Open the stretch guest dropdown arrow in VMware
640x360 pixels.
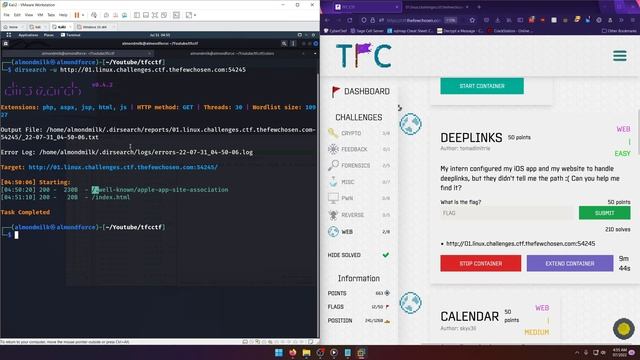(x=195, y=15)
